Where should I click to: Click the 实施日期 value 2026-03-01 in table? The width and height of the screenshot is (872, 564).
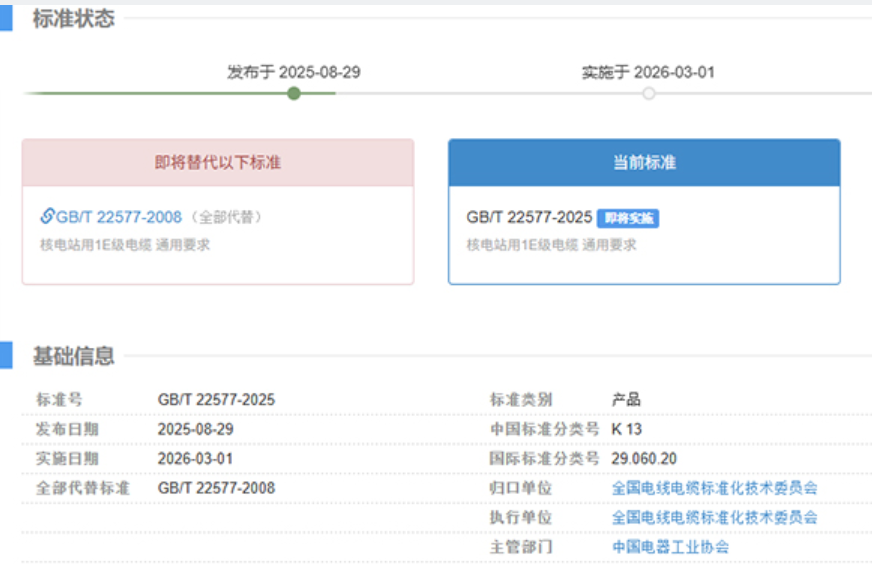[x=195, y=459]
